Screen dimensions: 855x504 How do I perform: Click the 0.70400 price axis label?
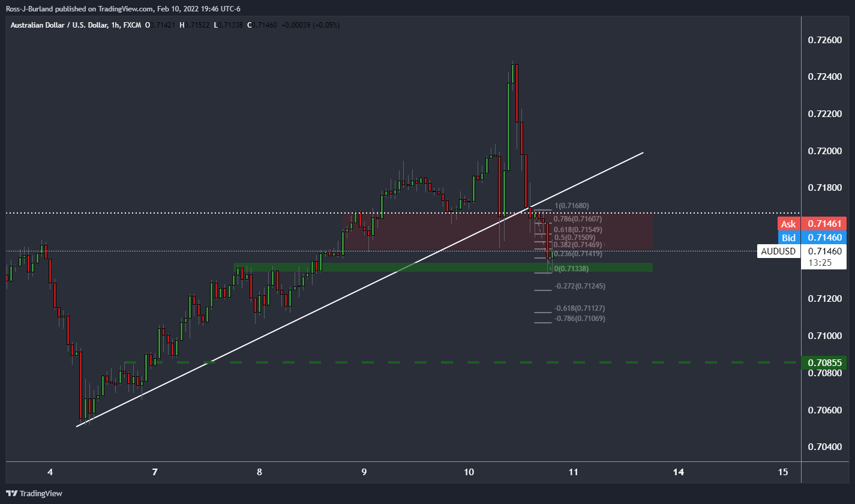point(824,446)
